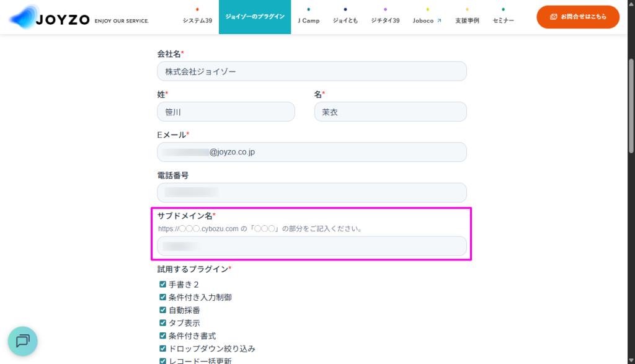Image resolution: width=635 pixels, height=364 pixels.
Task: Select the ジョイゾーのプラグイン tab
Action: (x=255, y=17)
